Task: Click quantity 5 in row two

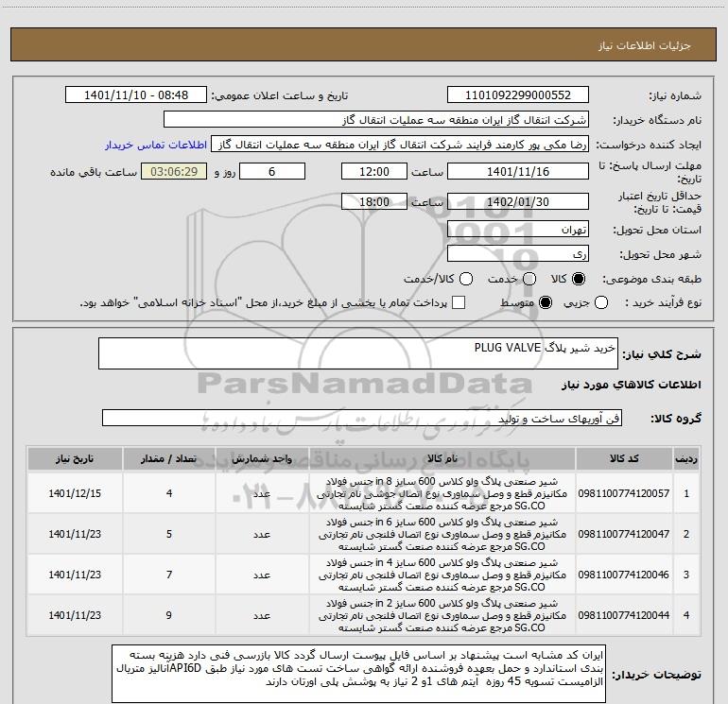Action: tap(169, 534)
